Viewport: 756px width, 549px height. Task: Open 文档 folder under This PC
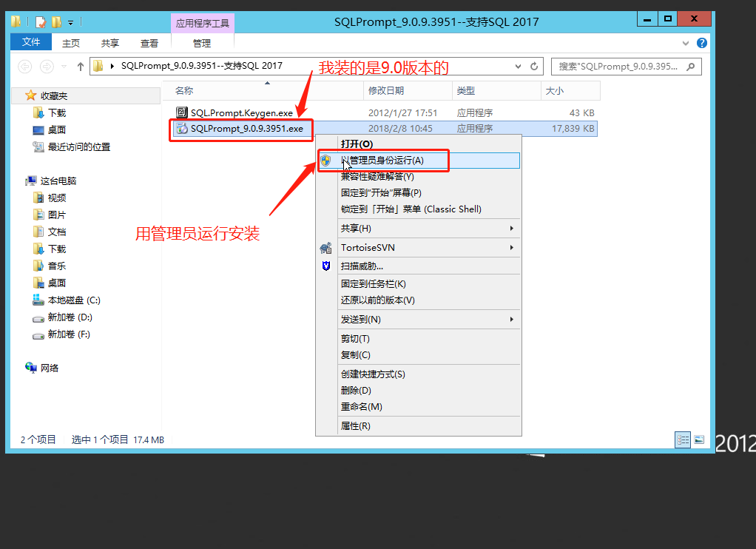[x=57, y=232]
